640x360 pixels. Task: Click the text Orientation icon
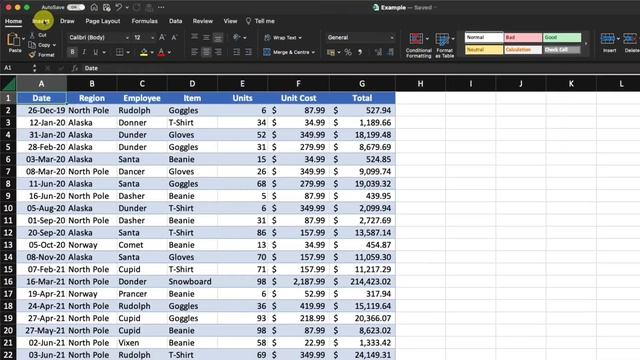[x=237, y=37]
